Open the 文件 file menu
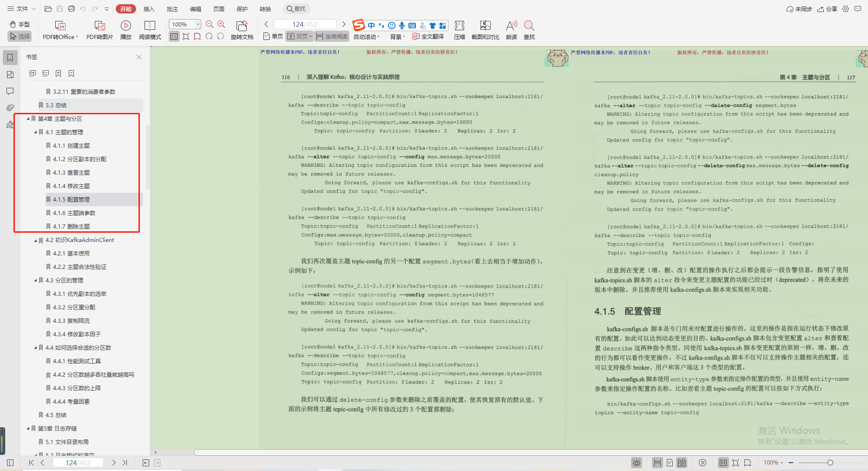This screenshot has width=868, height=471. coord(21,9)
